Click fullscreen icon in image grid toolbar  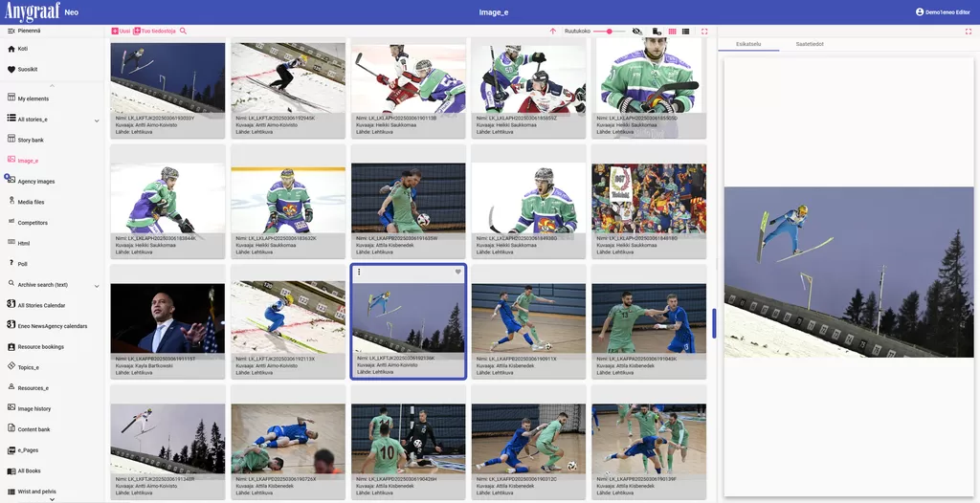(705, 31)
